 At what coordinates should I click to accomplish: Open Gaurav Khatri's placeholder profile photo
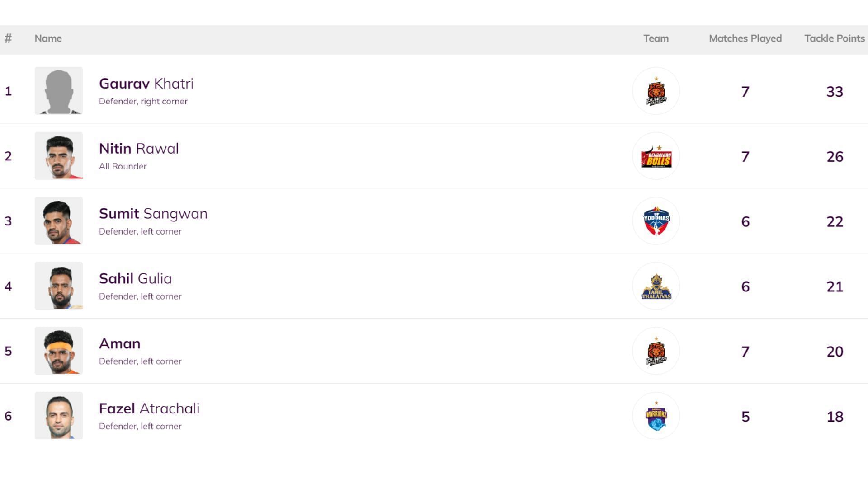click(59, 91)
